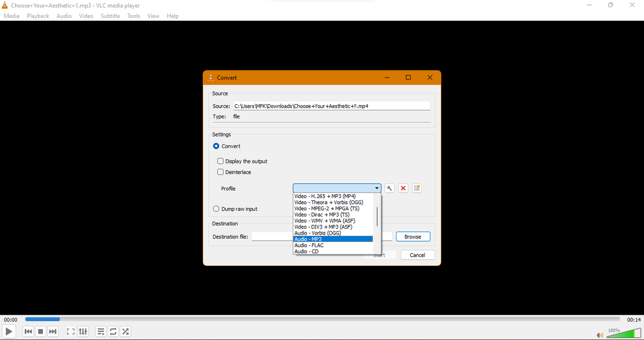Enable the Deinterlace checkbox
Image resolution: width=644 pixels, height=340 pixels.
[220, 172]
